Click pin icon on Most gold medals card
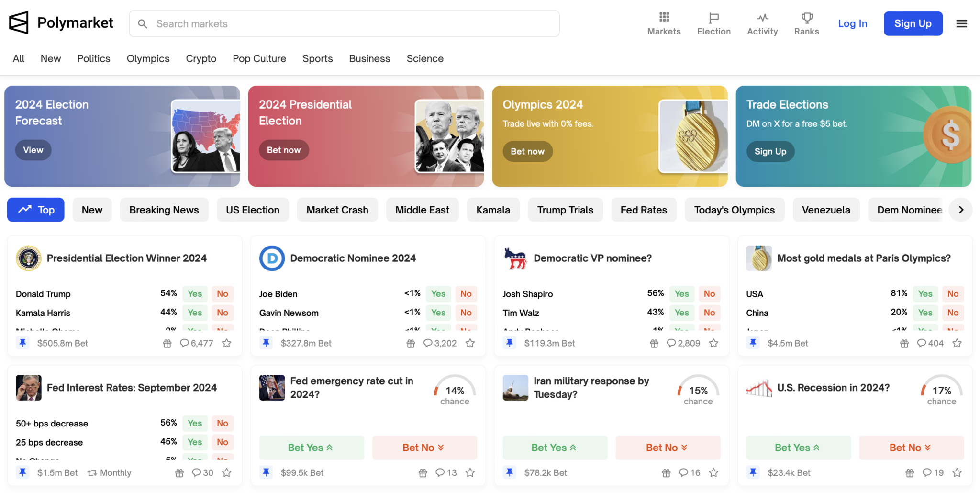The height and width of the screenshot is (493, 980). click(x=753, y=343)
